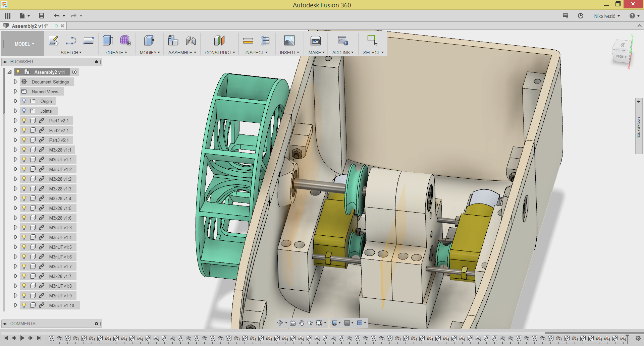
Task: Open the job status clock icon
Action: click(x=581, y=16)
